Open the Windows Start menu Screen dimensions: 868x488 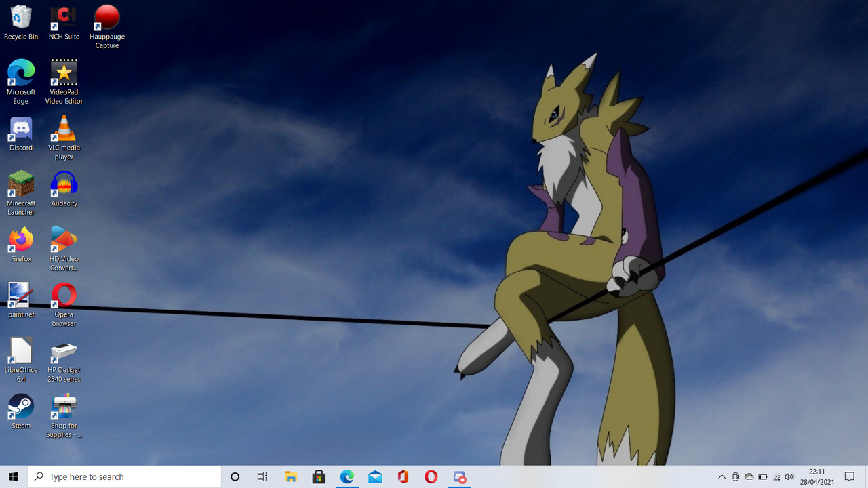click(14, 476)
